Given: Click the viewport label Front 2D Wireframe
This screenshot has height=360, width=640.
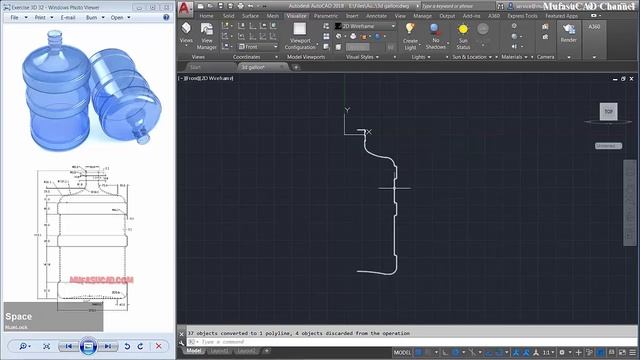Looking at the screenshot, I should point(206,78).
